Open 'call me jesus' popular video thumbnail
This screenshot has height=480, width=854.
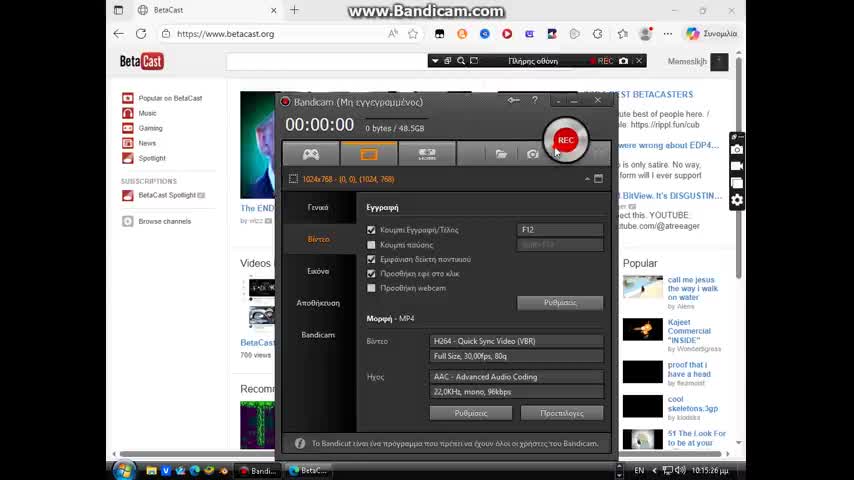(x=643, y=287)
